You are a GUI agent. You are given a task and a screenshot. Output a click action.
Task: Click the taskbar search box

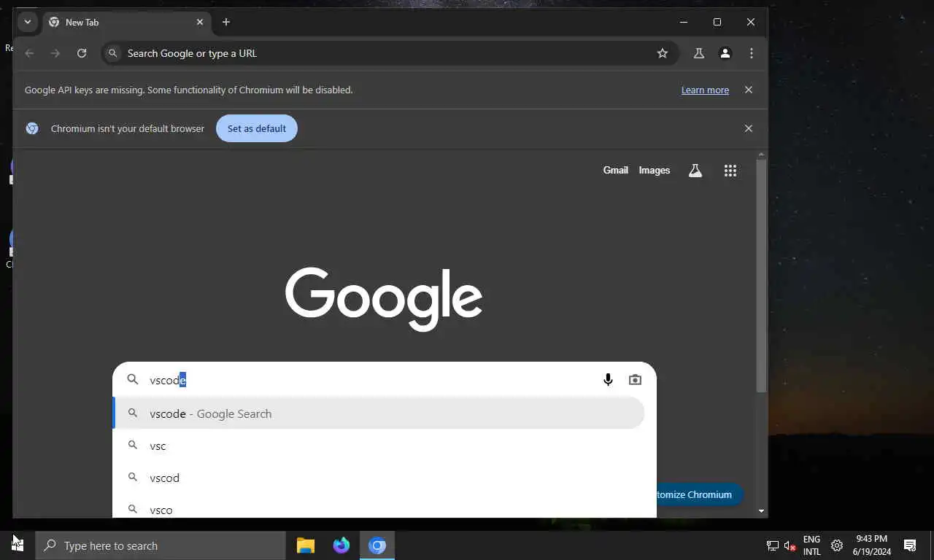(x=161, y=545)
